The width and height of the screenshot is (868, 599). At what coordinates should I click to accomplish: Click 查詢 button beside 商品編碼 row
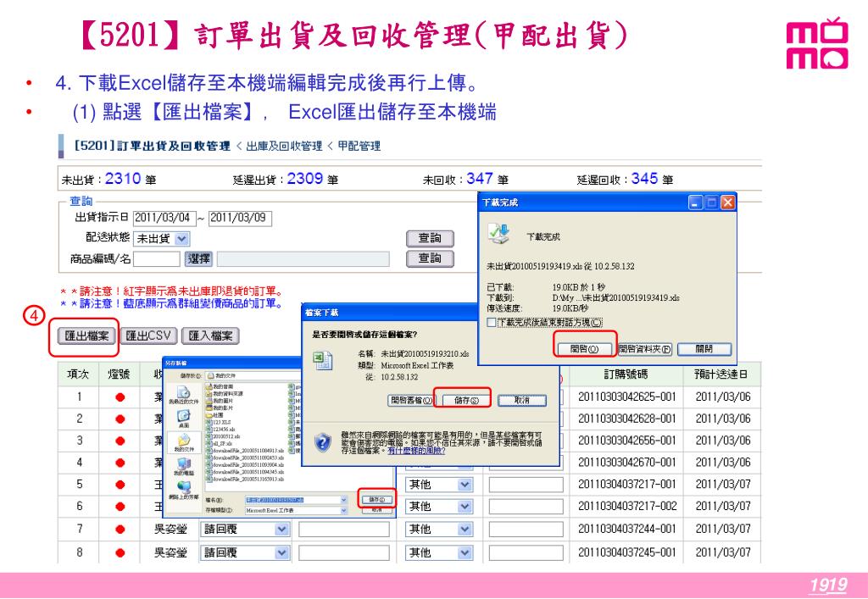pyautogui.click(x=430, y=258)
